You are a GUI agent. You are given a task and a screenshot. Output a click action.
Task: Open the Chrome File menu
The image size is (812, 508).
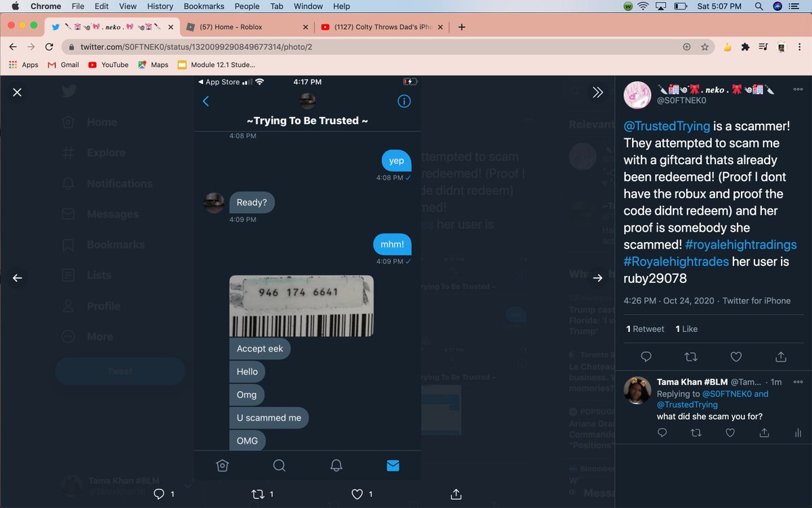pos(78,6)
